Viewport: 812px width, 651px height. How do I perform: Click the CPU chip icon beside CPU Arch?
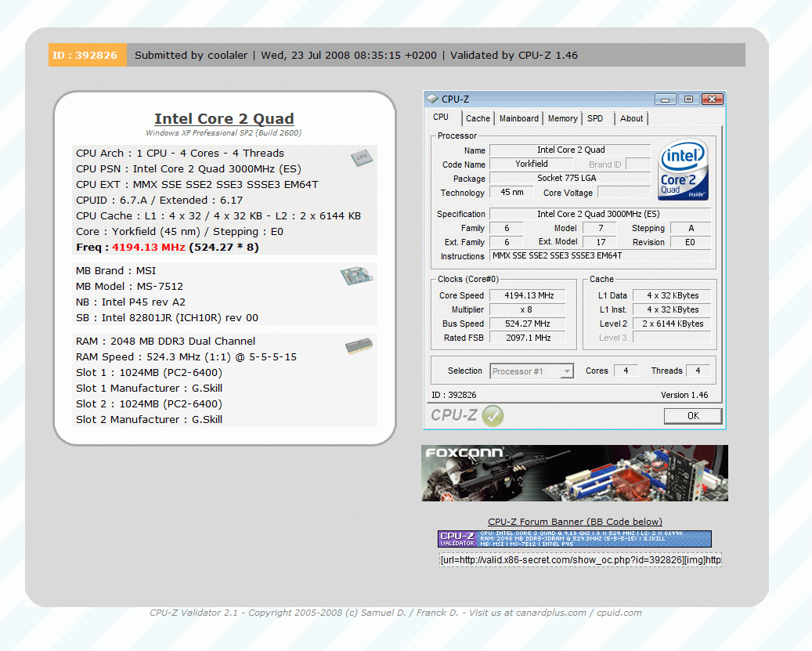(362, 157)
